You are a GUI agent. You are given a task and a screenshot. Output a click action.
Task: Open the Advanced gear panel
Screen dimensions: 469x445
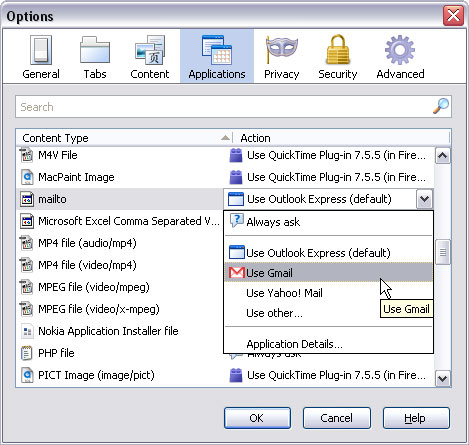tap(400, 57)
